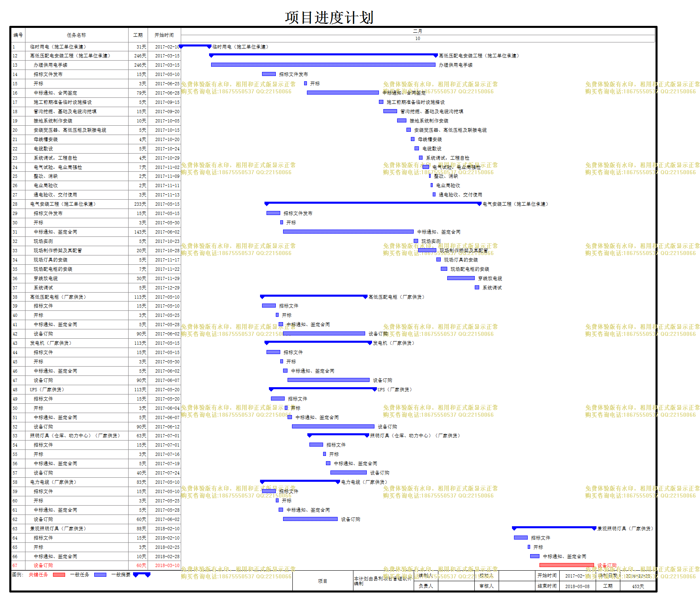Click the red 关键任务 legend swatch
Screen dimensions: 700x601
pos(59,575)
